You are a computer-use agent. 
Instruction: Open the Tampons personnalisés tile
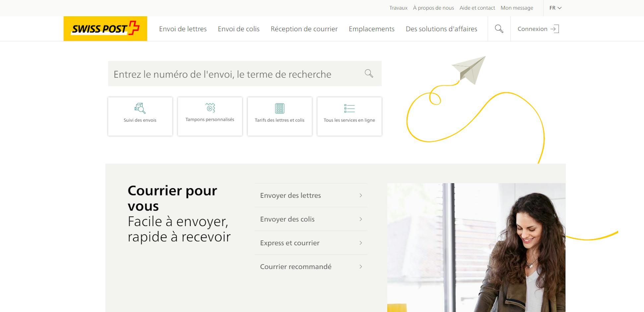click(210, 116)
